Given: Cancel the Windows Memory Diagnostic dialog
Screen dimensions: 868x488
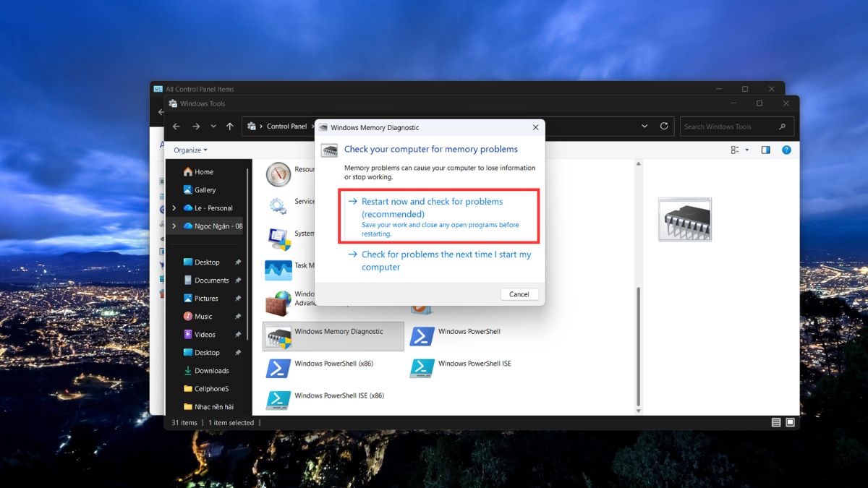Looking at the screenshot, I should 519,294.
